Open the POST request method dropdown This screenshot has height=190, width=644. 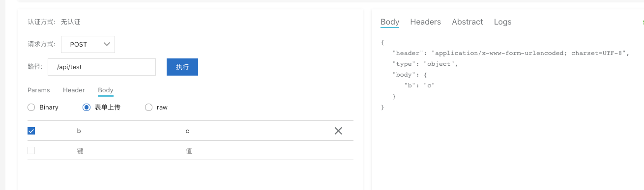coord(88,44)
